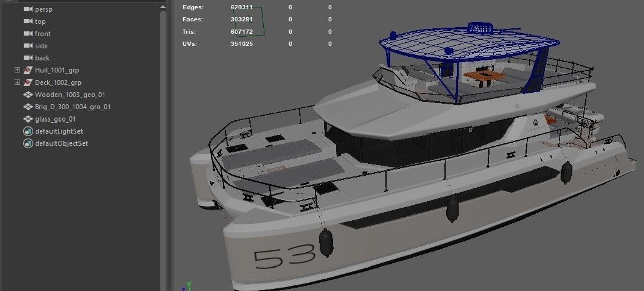Image resolution: width=644 pixels, height=291 pixels.
Task: Click the front camera icon
Action: point(28,33)
